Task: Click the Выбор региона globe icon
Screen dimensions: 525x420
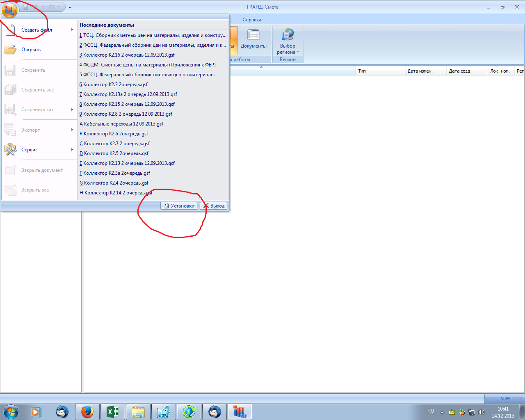Action: 288,35
